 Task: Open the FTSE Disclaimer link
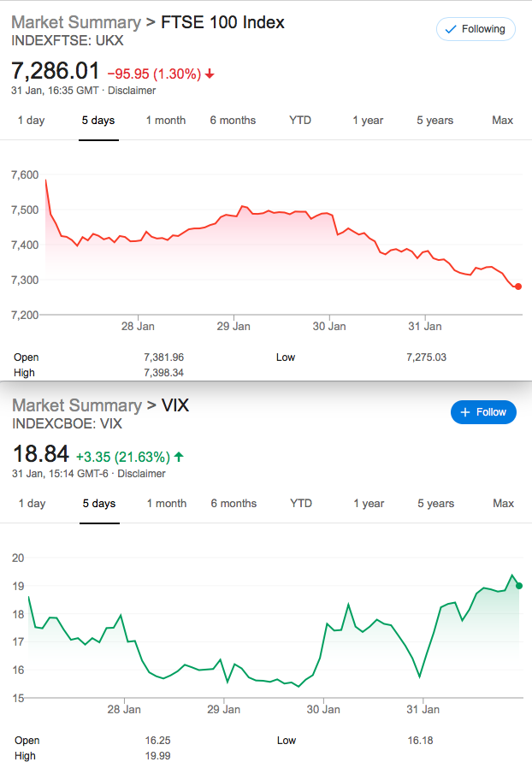[132, 91]
